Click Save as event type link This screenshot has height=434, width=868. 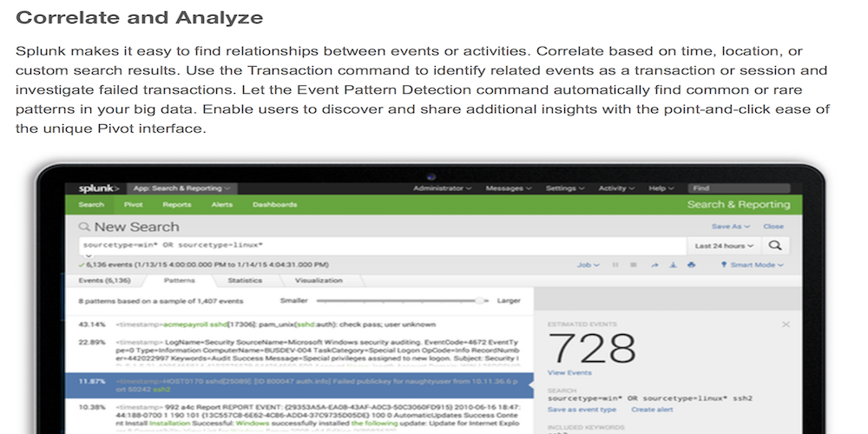coord(582,410)
